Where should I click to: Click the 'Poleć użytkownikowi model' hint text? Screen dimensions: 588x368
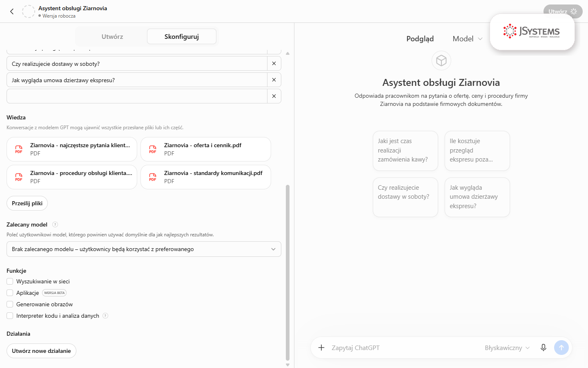(x=110, y=235)
